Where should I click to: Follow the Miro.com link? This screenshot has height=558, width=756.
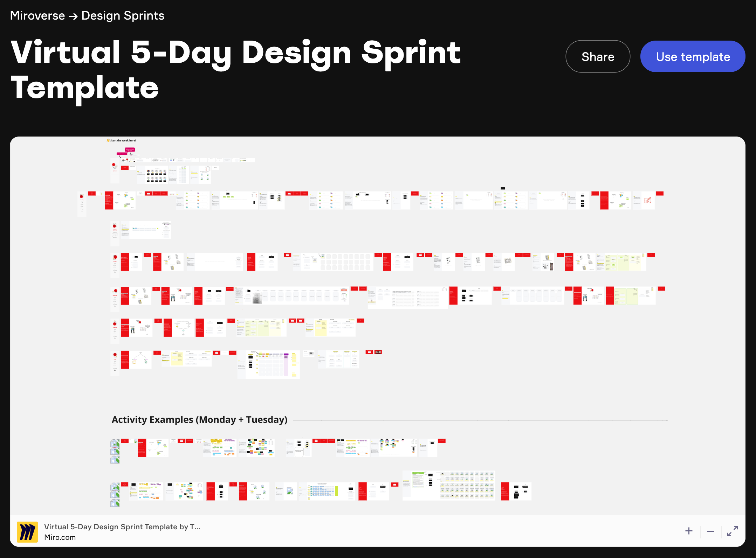60,537
